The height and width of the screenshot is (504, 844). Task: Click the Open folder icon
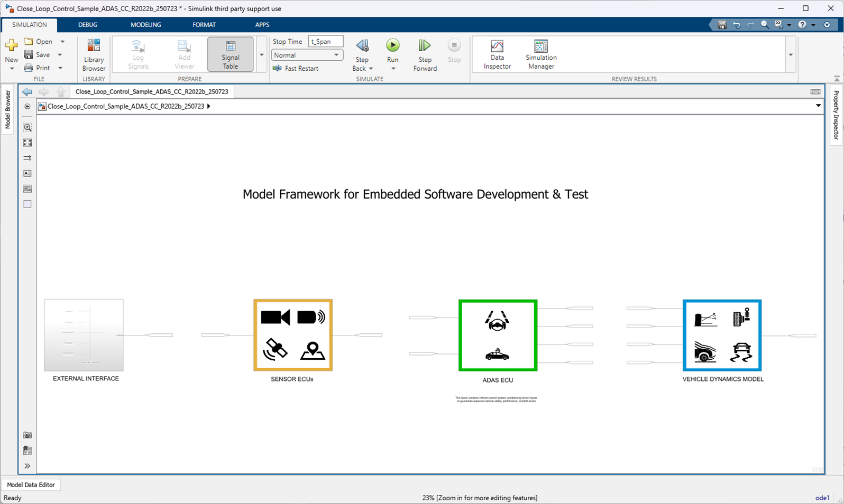tap(29, 41)
